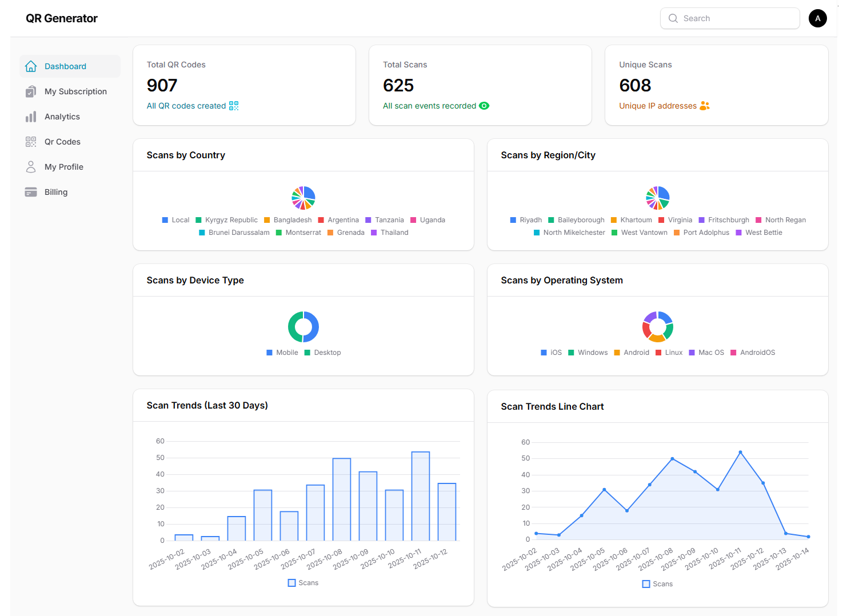Toggle the Scans legend under the bar chart
847x616 pixels.
tap(303, 583)
